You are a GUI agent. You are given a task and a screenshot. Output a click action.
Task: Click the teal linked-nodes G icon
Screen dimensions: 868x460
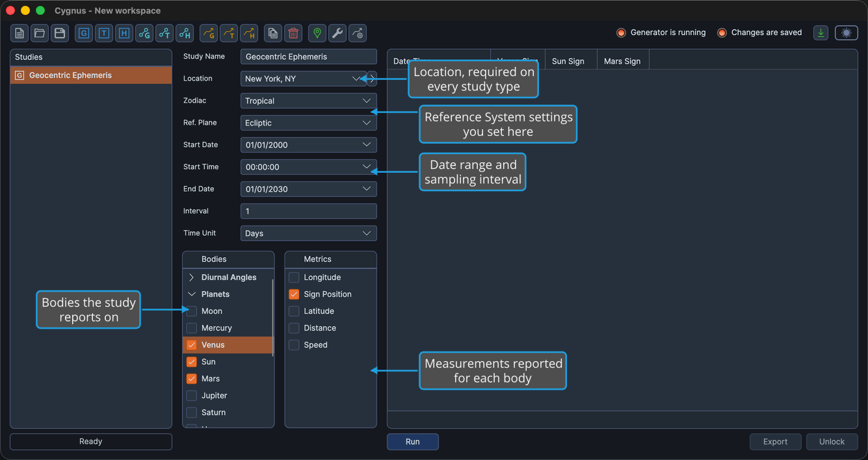point(144,33)
